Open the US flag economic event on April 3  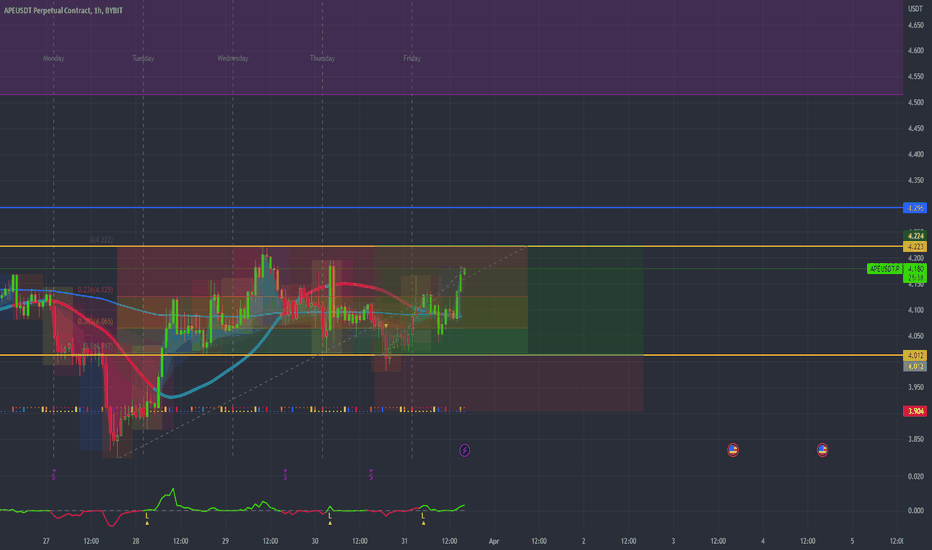[733, 450]
